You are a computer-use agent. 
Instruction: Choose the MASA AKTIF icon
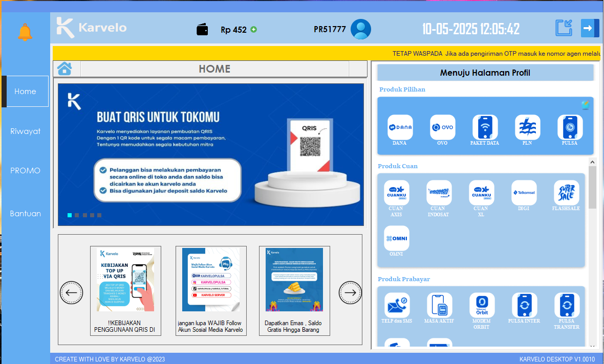tap(440, 305)
